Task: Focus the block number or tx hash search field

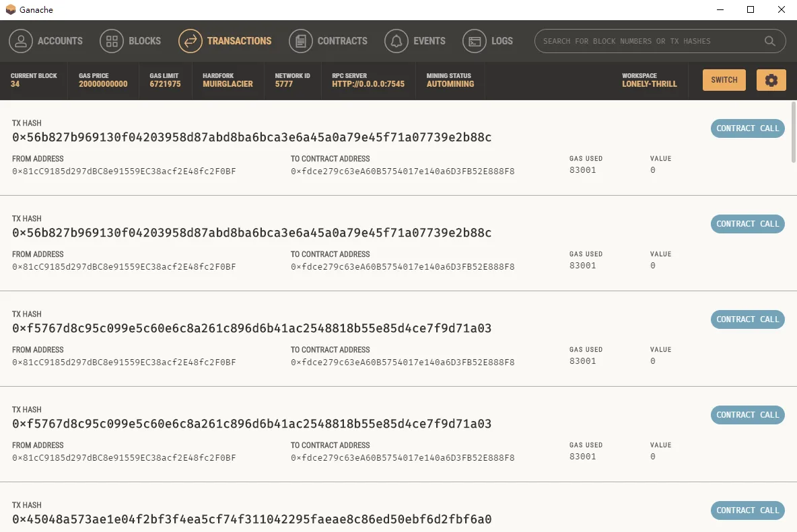Action: 650,41
